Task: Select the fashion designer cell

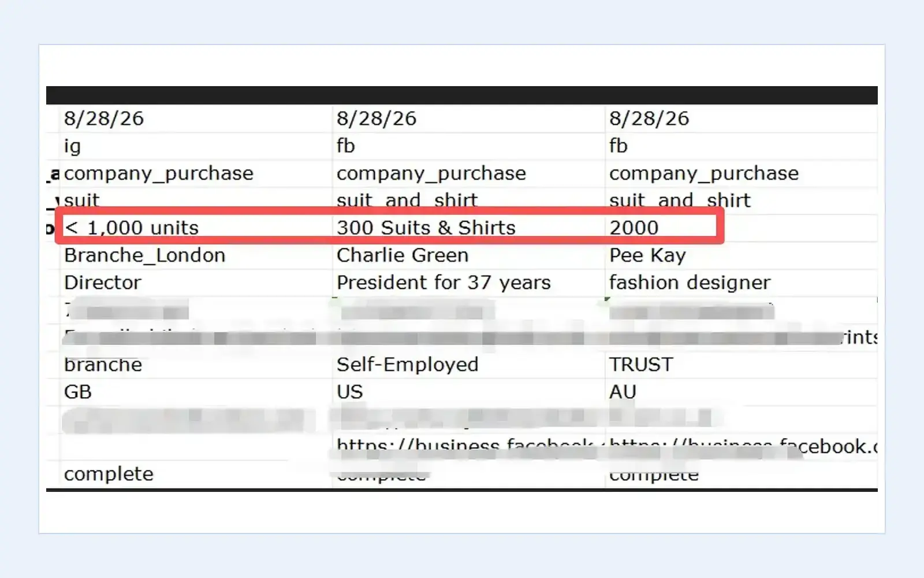Action: (x=741, y=283)
